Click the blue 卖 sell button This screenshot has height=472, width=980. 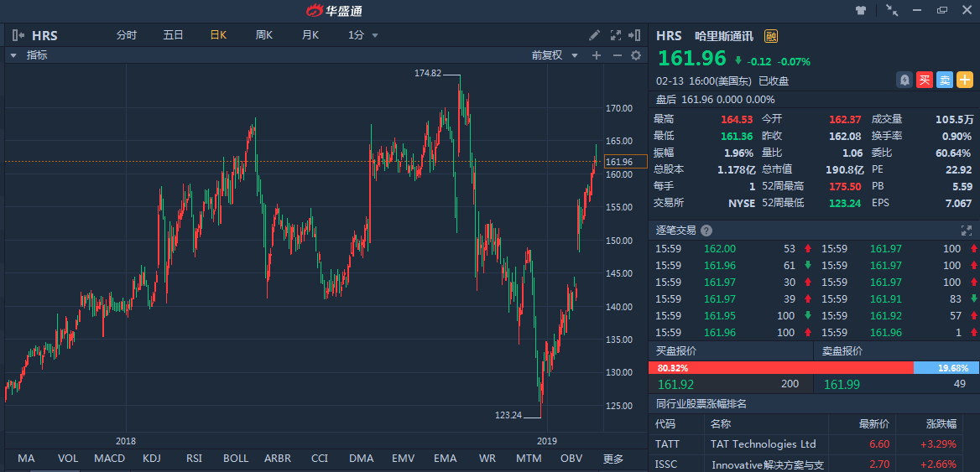(945, 80)
